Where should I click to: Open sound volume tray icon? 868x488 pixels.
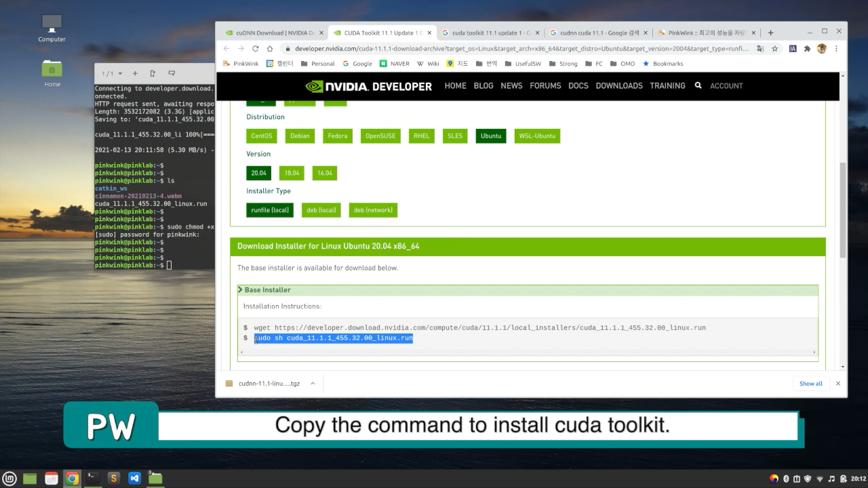tap(831, 479)
